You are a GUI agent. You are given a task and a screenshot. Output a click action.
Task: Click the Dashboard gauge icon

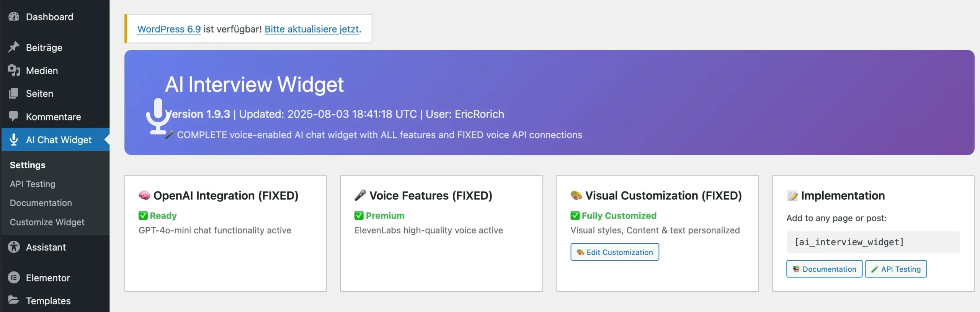pos(14,17)
